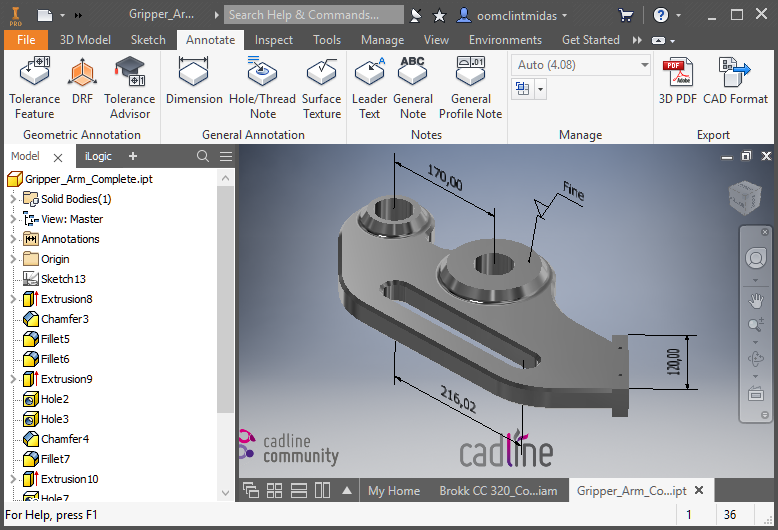Switch to the 3D Model tab

(85, 40)
